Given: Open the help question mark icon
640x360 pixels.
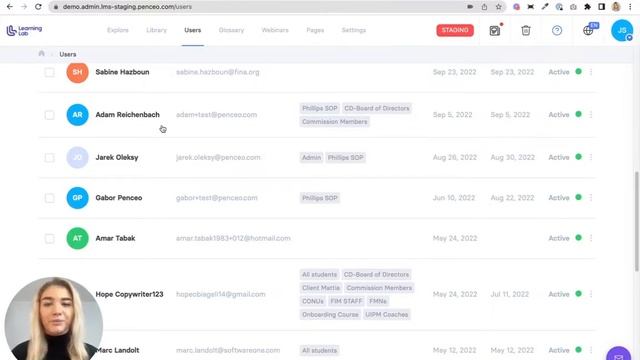Looking at the screenshot, I should coord(557,30).
